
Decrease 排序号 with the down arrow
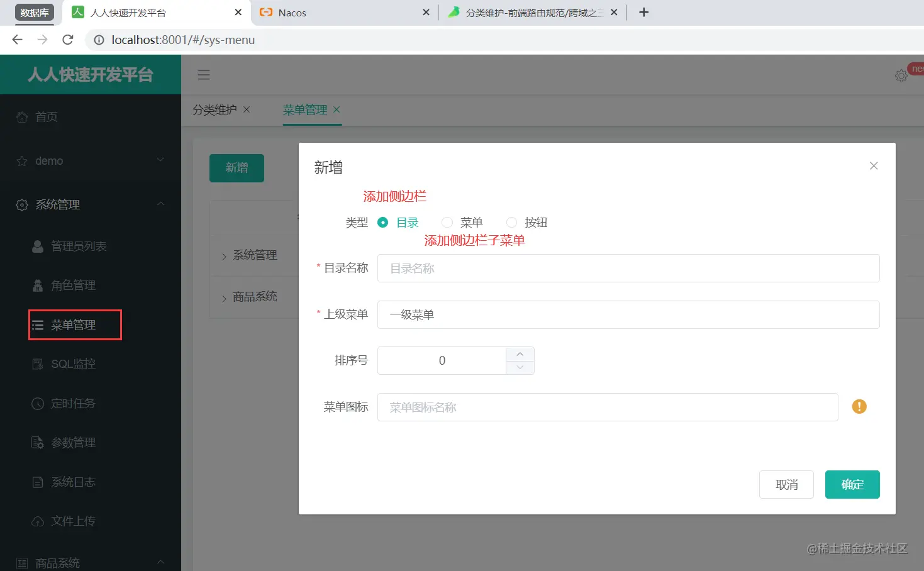[520, 367]
